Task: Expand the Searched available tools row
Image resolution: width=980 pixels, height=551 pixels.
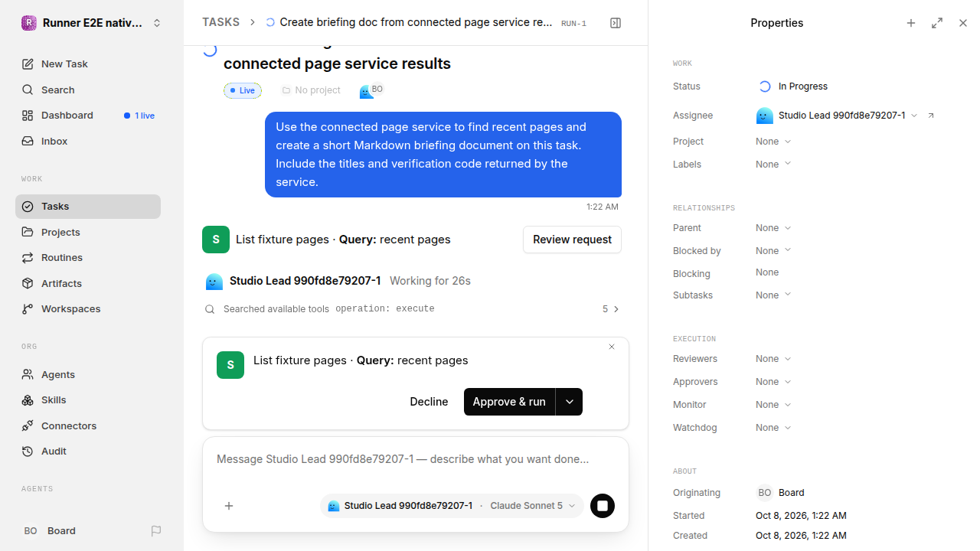Action: pos(412,309)
